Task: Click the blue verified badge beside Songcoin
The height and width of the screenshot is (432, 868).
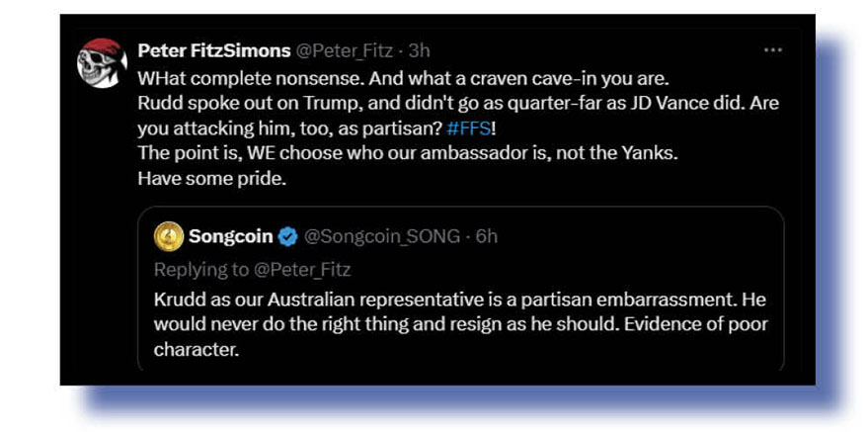Action: [287, 236]
